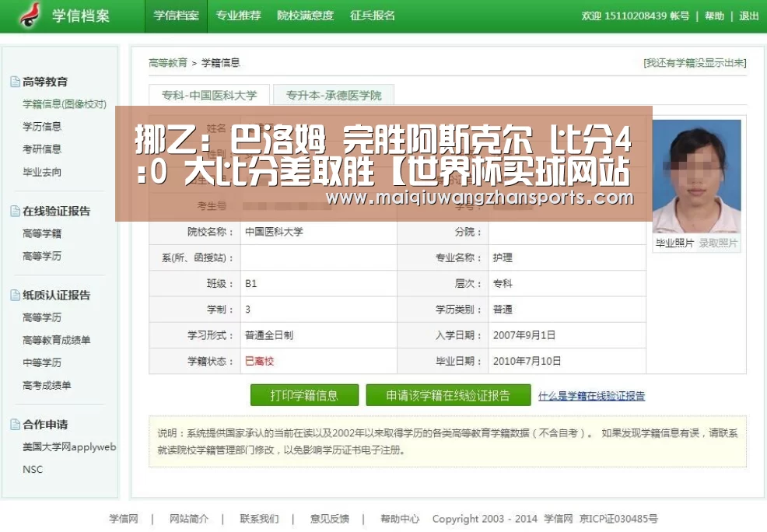Click the B1 class value

click(x=251, y=284)
